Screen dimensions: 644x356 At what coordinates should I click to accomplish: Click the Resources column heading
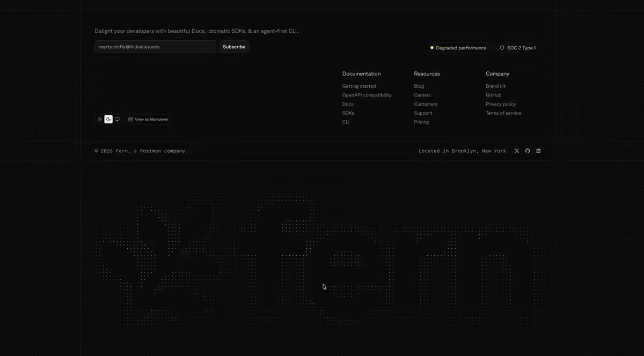click(427, 74)
